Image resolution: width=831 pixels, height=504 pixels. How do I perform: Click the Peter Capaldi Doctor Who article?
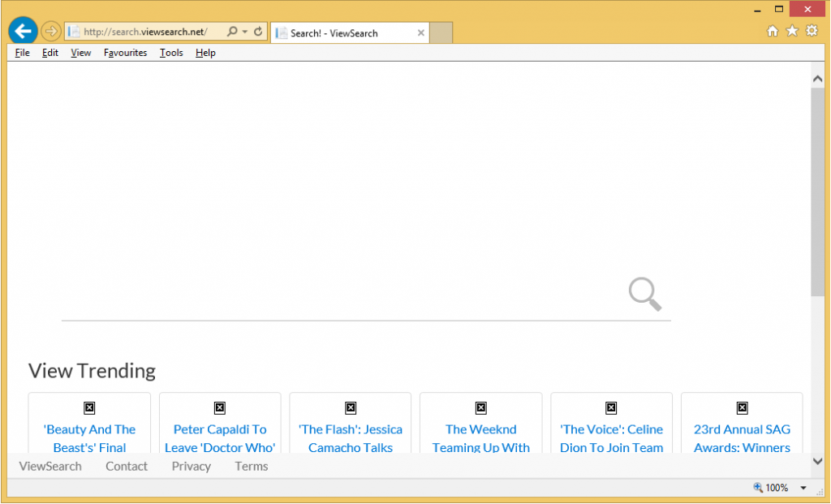pyautogui.click(x=220, y=437)
